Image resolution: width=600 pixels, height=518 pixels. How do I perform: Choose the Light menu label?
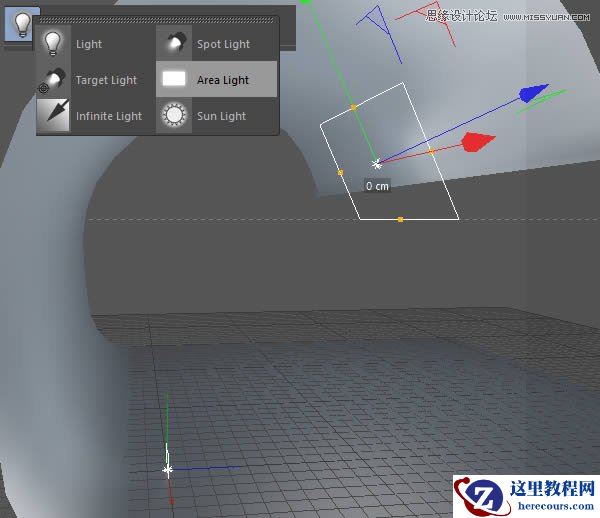coord(89,44)
